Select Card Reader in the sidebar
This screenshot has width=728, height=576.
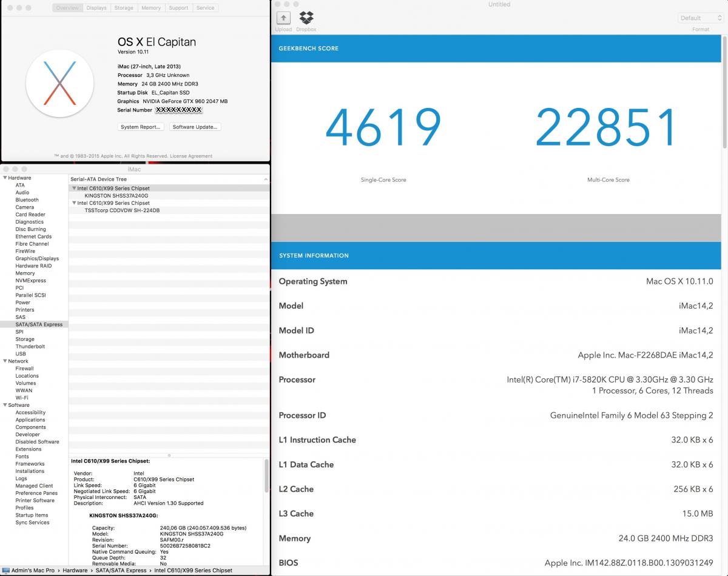coord(30,215)
